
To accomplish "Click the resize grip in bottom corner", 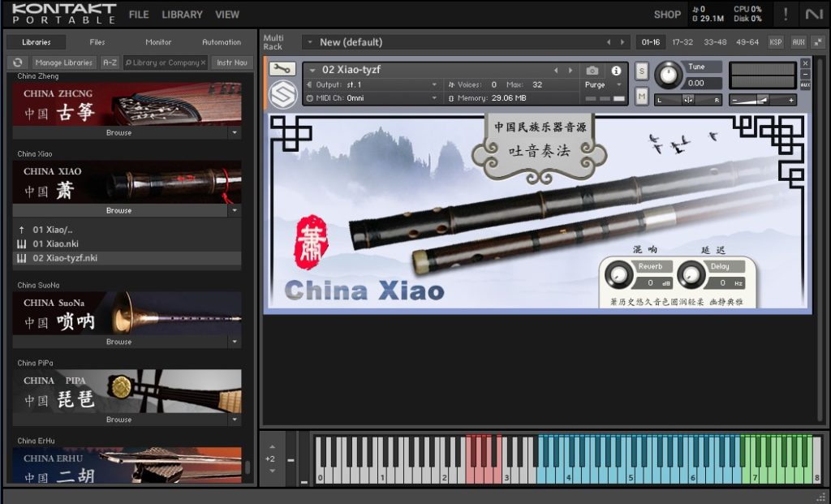I will (821, 498).
